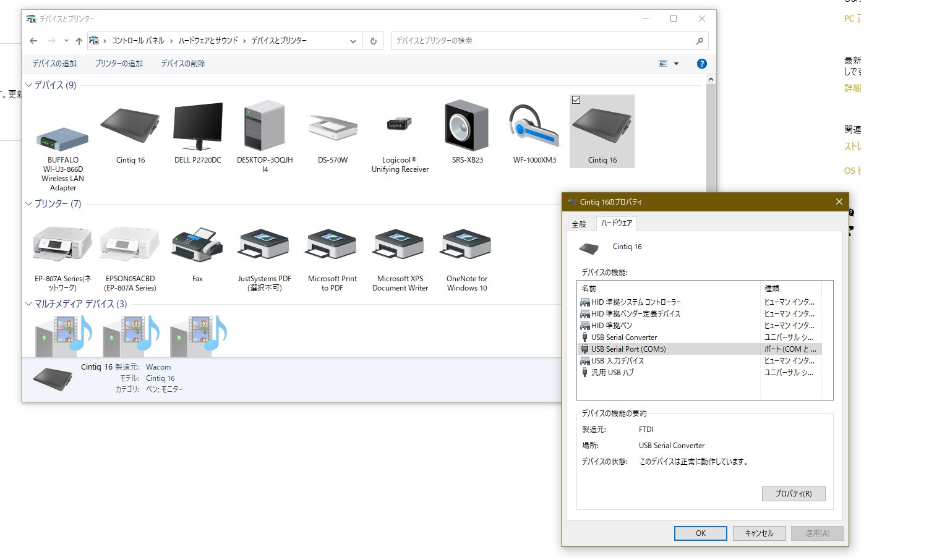Switch to the ハードウェア tab
This screenshot has height=560, width=950.
click(616, 223)
